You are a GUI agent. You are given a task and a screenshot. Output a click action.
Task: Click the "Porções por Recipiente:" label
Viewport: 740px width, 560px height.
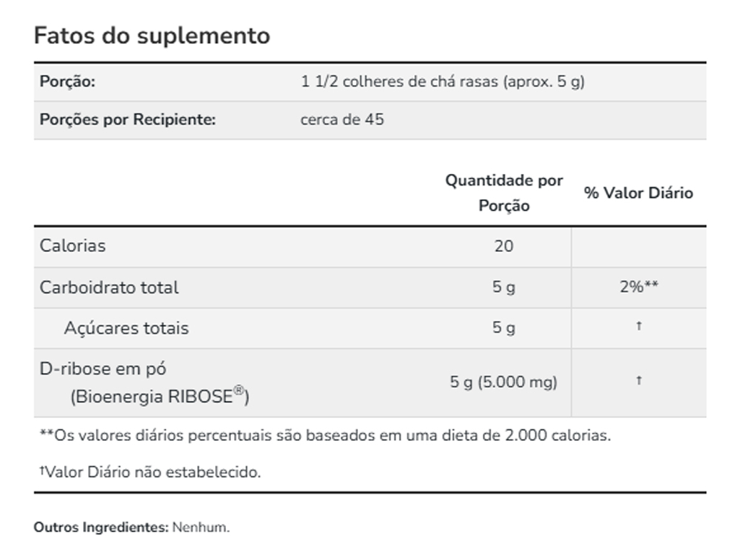coord(128,120)
